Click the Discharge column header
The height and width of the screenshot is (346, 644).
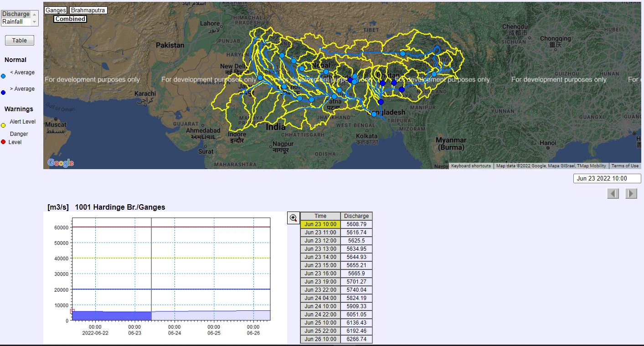pyautogui.click(x=356, y=216)
